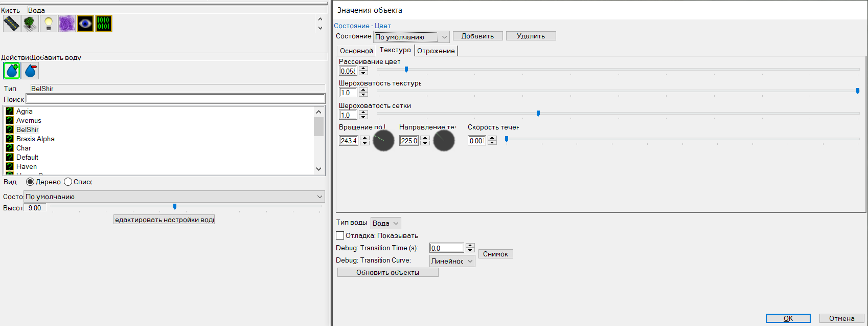
Task: Select the purple Creep brush icon
Action: tap(67, 24)
